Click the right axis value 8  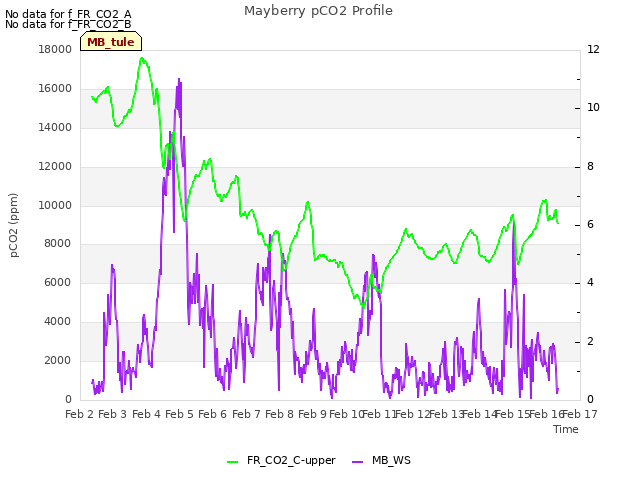tap(591, 167)
